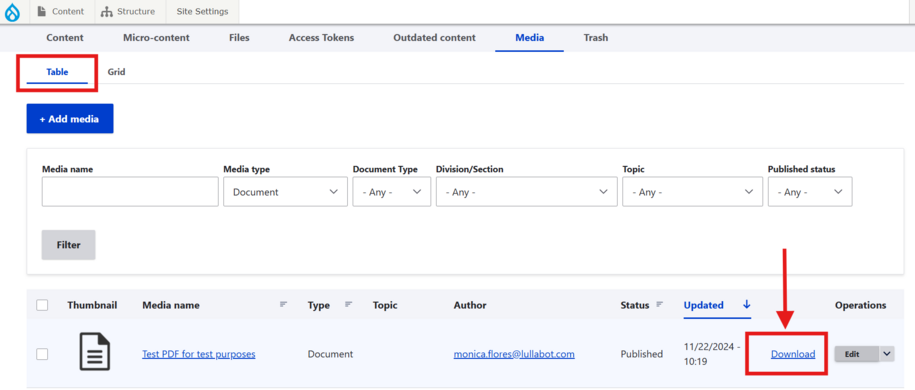Switch to the Content tab
This screenshot has width=915, height=390.
(x=65, y=37)
